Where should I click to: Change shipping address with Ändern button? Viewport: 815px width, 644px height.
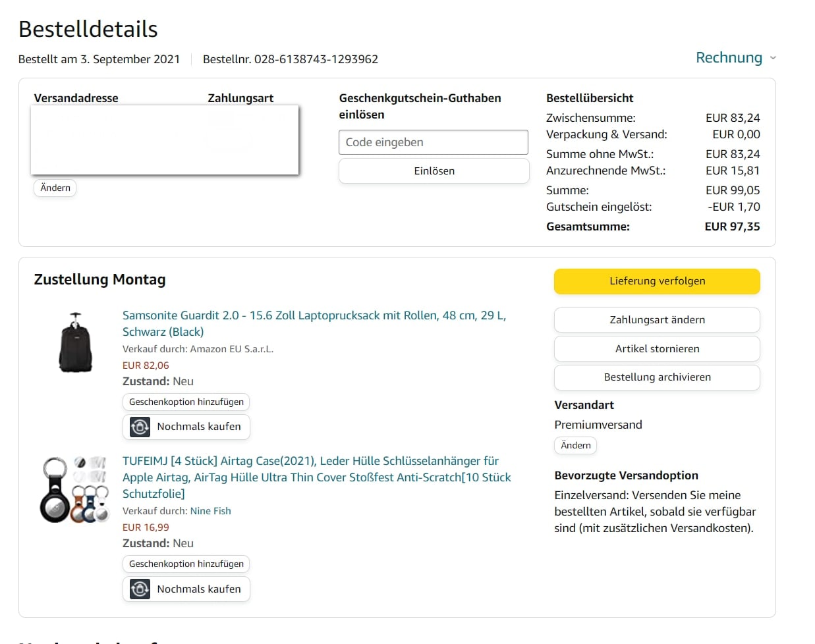55,188
